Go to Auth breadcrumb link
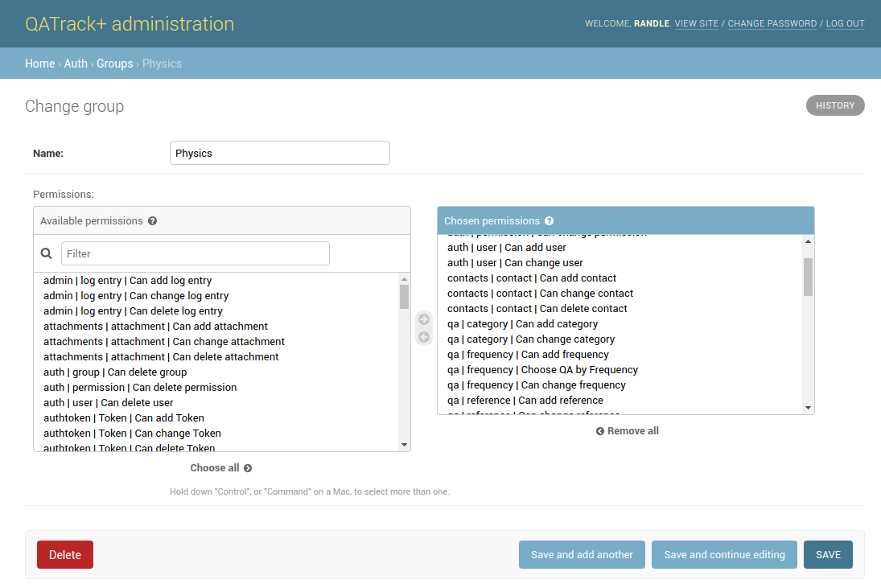 pyautogui.click(x=76, y=64)
